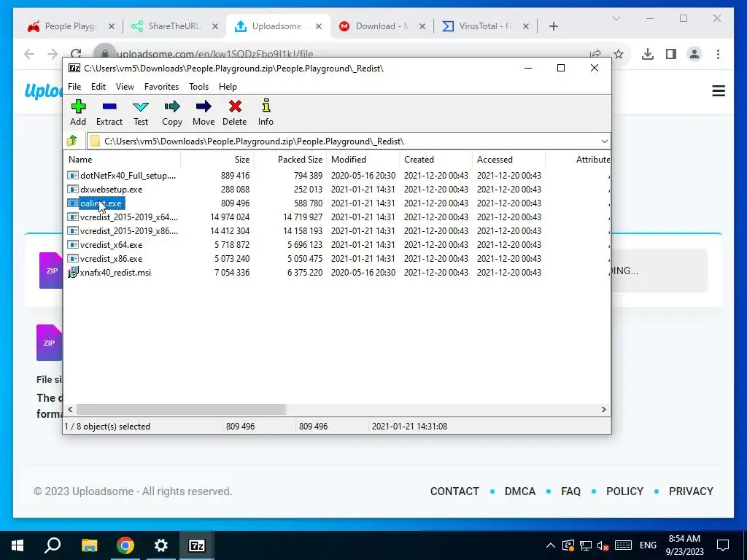Sort by Packed Size column

[x=290, y=160]
